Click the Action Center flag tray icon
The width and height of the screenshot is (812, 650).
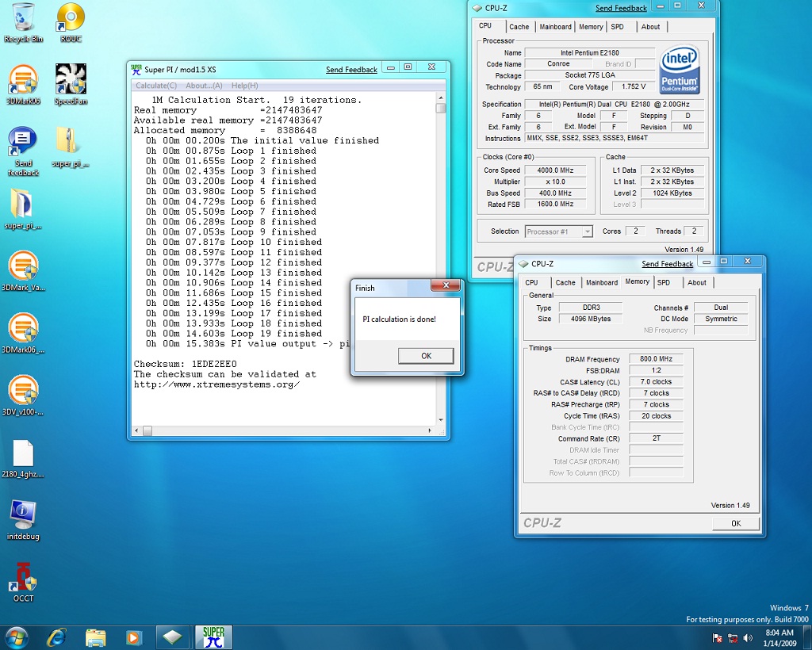pyautogui.click(x=717, y=638)
